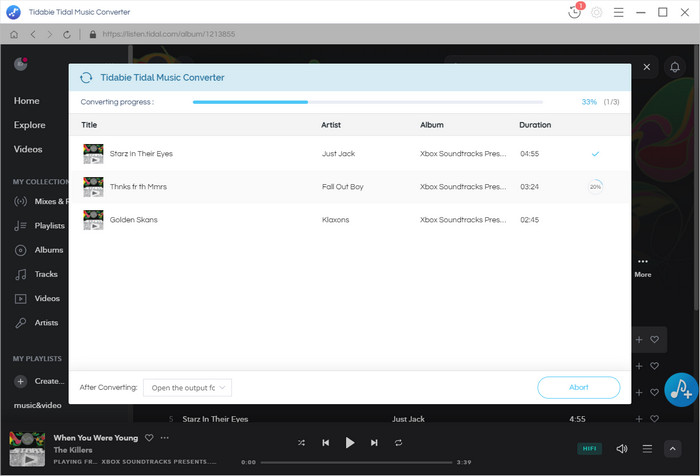Toggle HIFI quality badge
Screen dimensions: 700x476
(x=589, y=449)
